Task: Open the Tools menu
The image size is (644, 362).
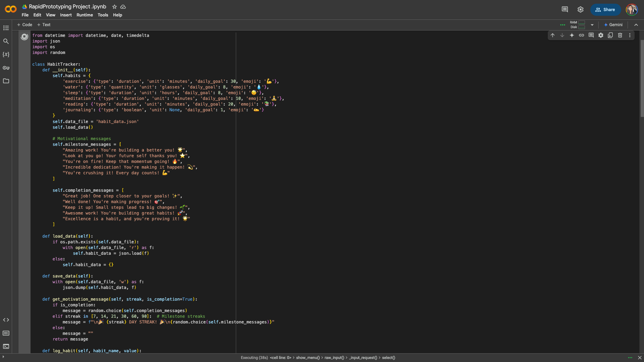Action: [103, 15]
